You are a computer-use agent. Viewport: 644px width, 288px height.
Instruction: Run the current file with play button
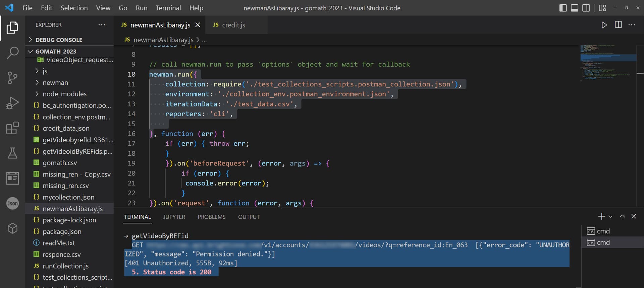604,25
